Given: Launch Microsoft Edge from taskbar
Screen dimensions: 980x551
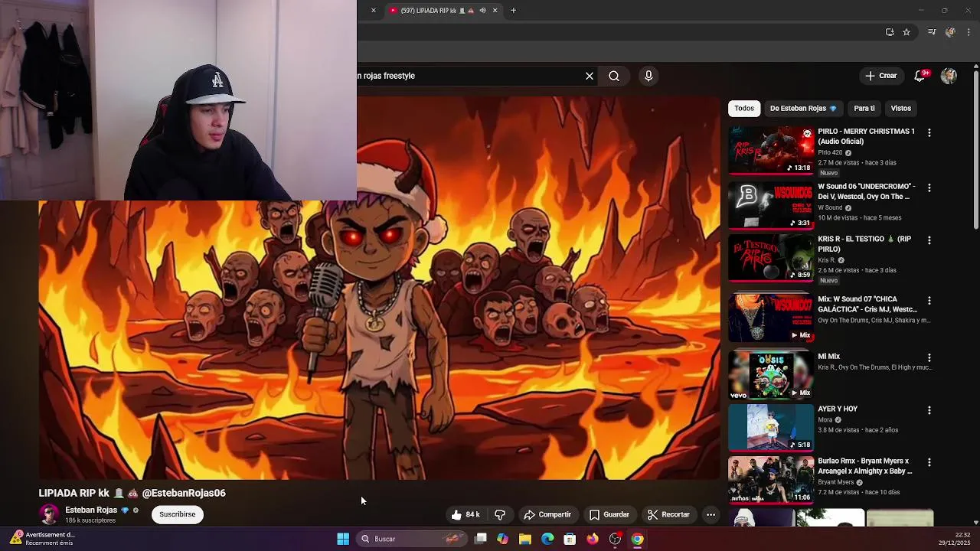Looking at the screenshot, I should point(547,539).
